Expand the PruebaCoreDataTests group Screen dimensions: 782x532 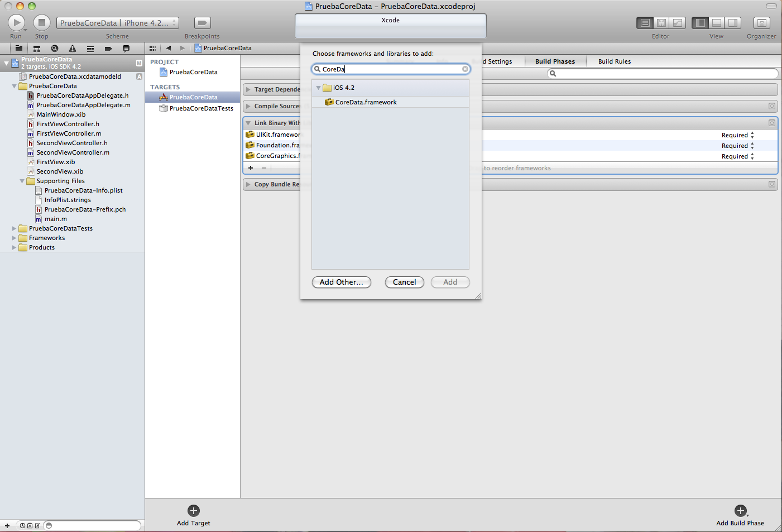15,228
